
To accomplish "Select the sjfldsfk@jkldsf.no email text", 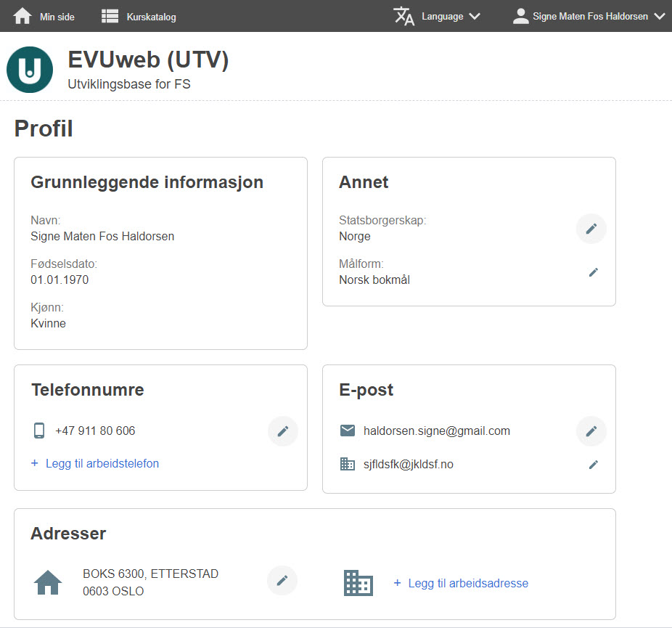I will [409, 464].
